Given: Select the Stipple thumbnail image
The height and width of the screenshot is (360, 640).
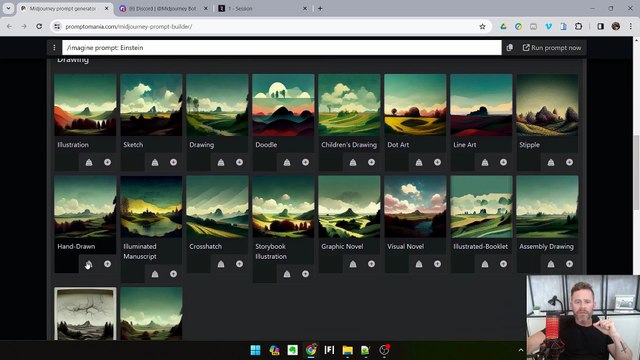Looking at the screenshot, I should [x=547, y=104].
